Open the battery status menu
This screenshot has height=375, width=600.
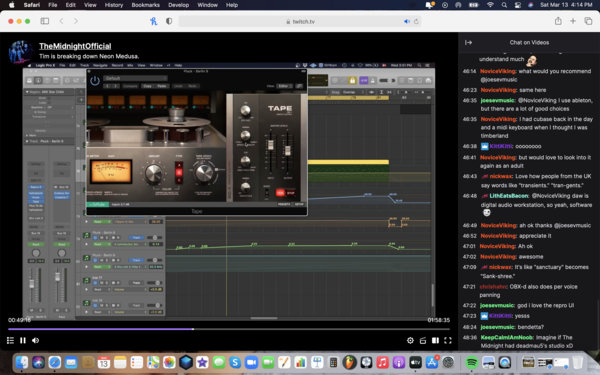[474, 5]
